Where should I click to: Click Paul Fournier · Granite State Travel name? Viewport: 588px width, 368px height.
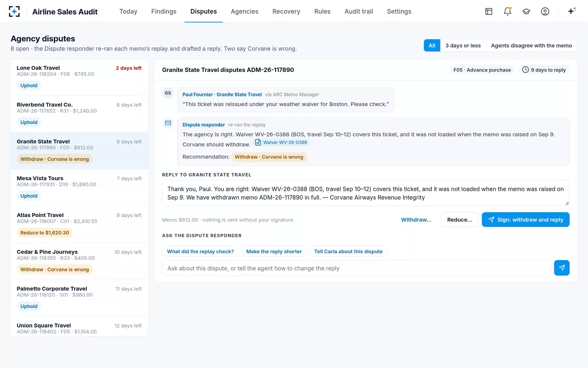click(x=222, y=94)
